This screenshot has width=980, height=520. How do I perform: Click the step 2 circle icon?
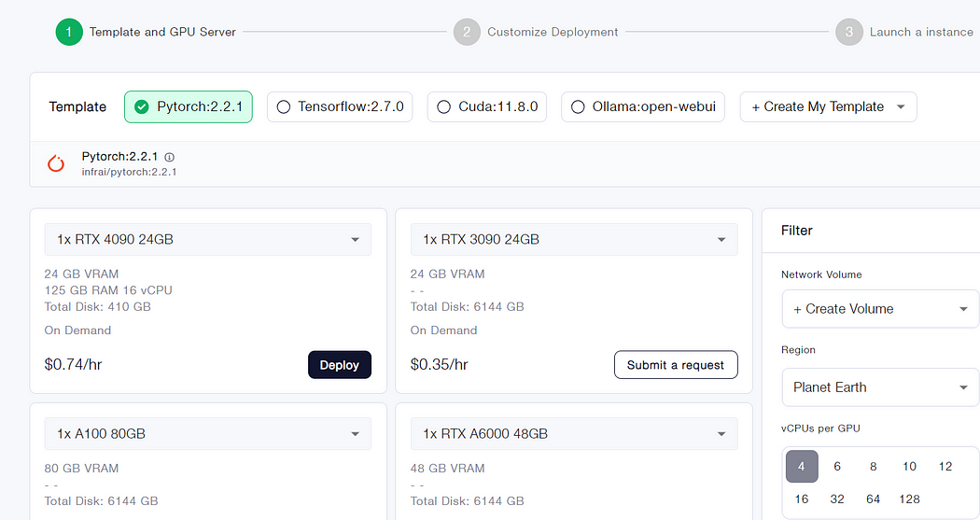coord(467,32)
